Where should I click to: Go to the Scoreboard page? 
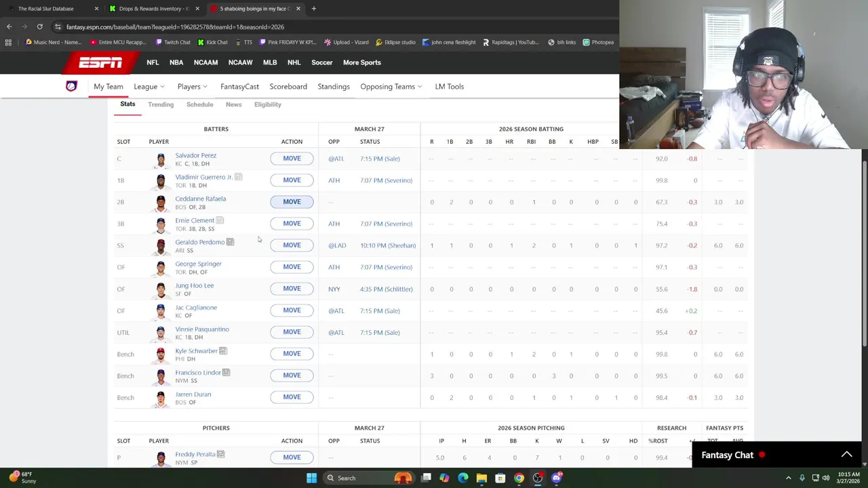(x=288, y=87)
